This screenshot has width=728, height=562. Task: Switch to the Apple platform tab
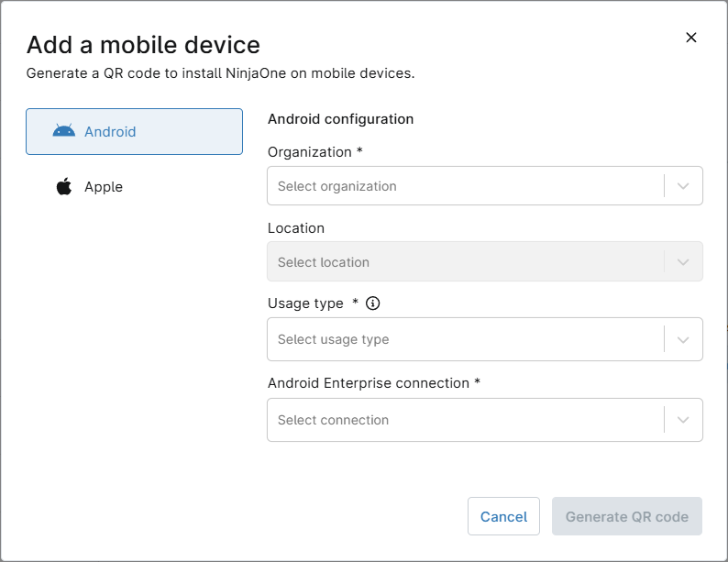point(135,187)
